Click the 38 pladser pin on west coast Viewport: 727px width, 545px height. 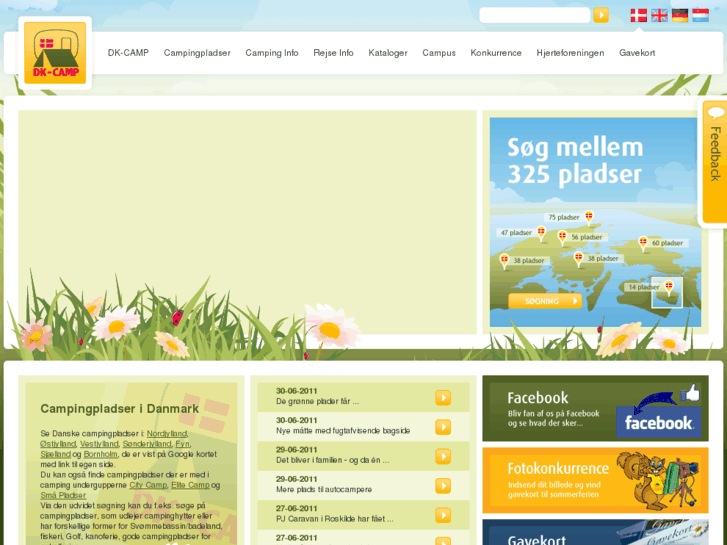504,261
